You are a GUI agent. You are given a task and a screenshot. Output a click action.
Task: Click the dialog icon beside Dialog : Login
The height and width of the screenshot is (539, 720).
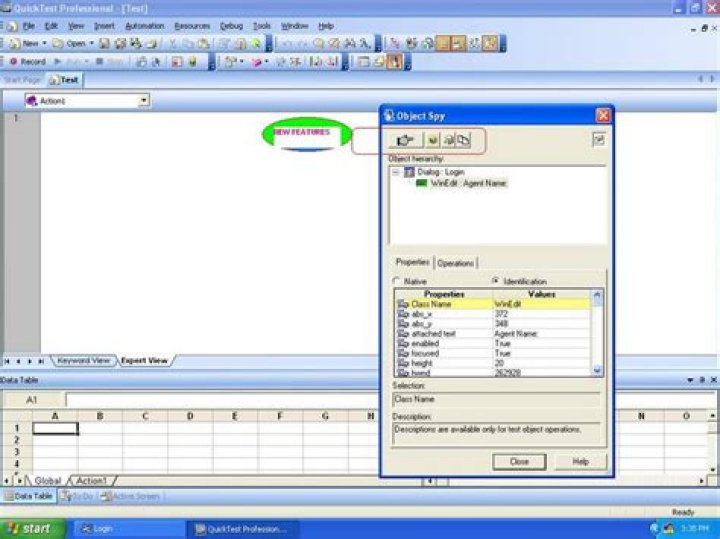click(409, 172)
